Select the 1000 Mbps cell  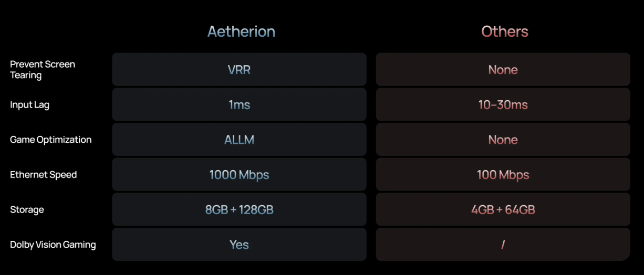(239, 175)
